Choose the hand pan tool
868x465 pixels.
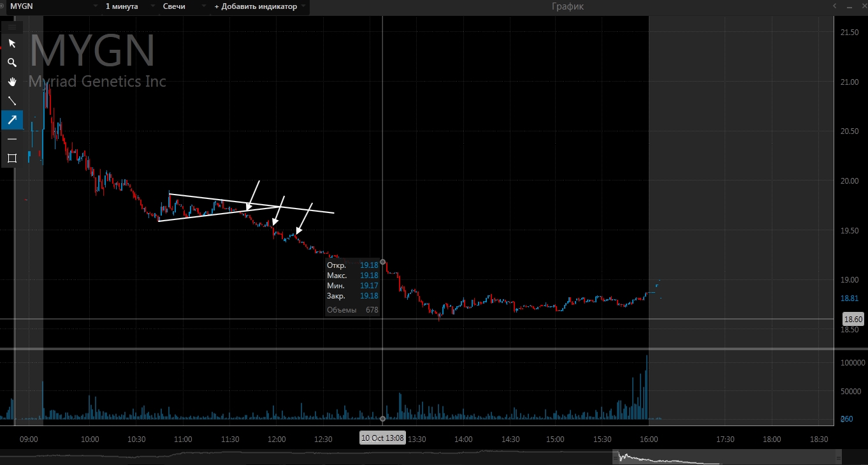12,82
